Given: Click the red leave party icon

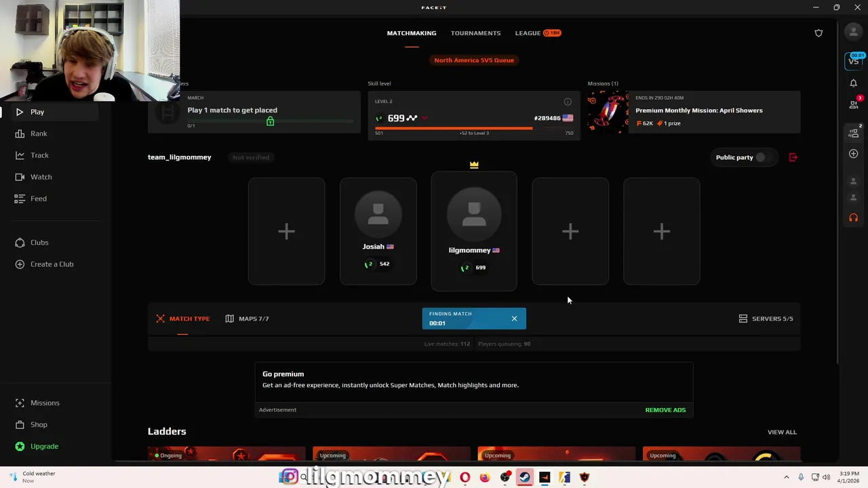Looking at the screenshot, I should click(x=793, y=157).
